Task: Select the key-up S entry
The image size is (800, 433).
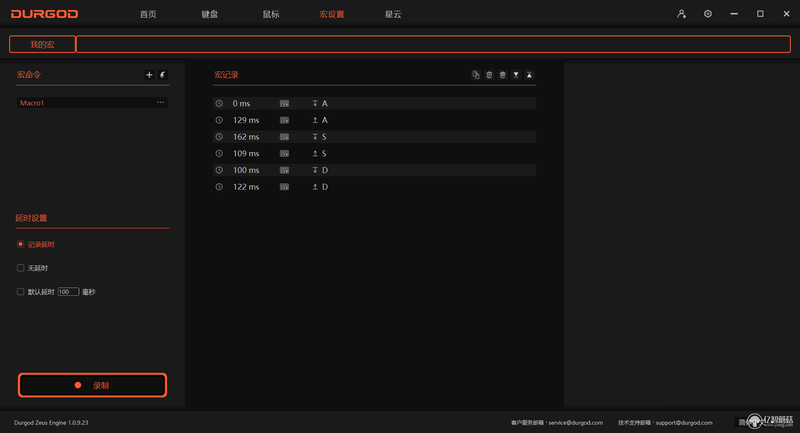Action: [x=374, y=154]
